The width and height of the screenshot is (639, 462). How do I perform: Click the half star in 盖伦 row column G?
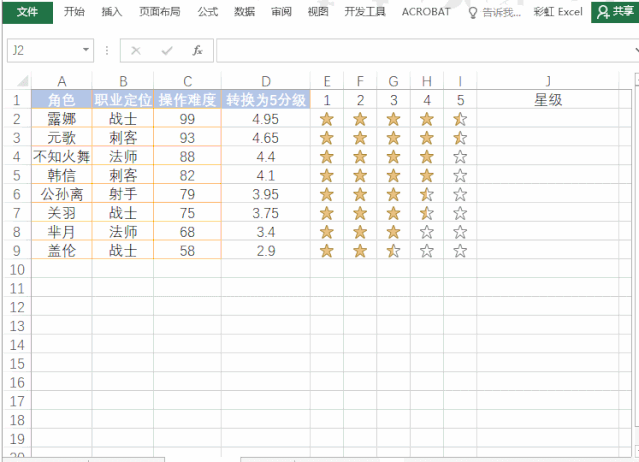[x=393, y=251]
